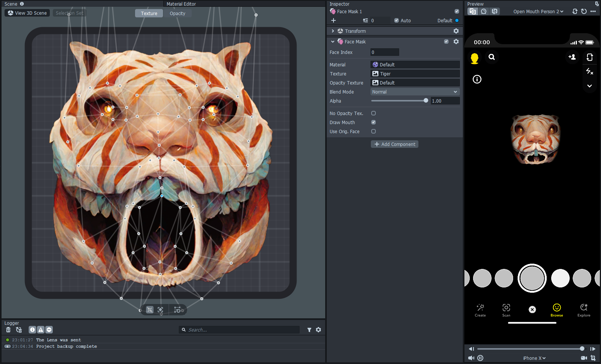
Task: Uncheck the Draw Mouth checkbox
Action: point(374,122)
